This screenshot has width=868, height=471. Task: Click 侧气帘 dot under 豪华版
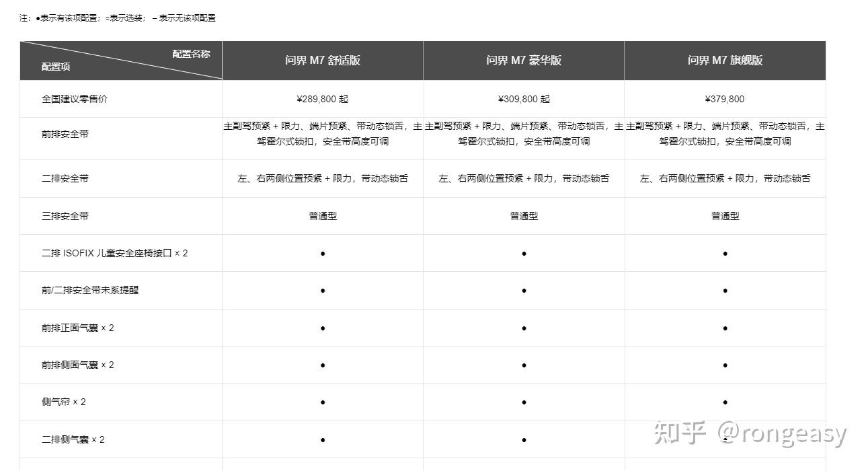coord(524,402)
